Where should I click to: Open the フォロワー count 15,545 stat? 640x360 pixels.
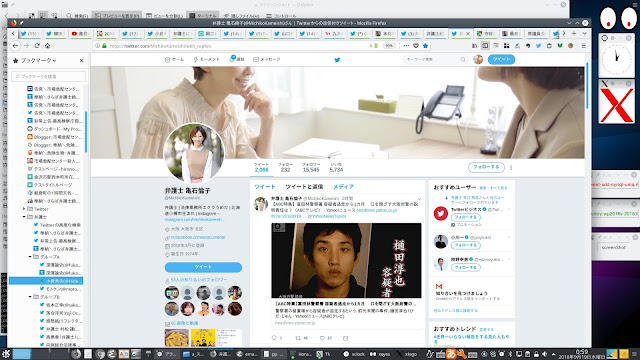311,167
